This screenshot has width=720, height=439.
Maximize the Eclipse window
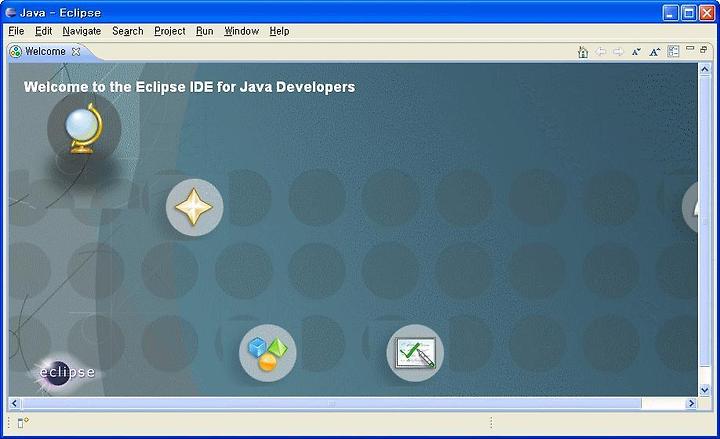tap(689, 13)
